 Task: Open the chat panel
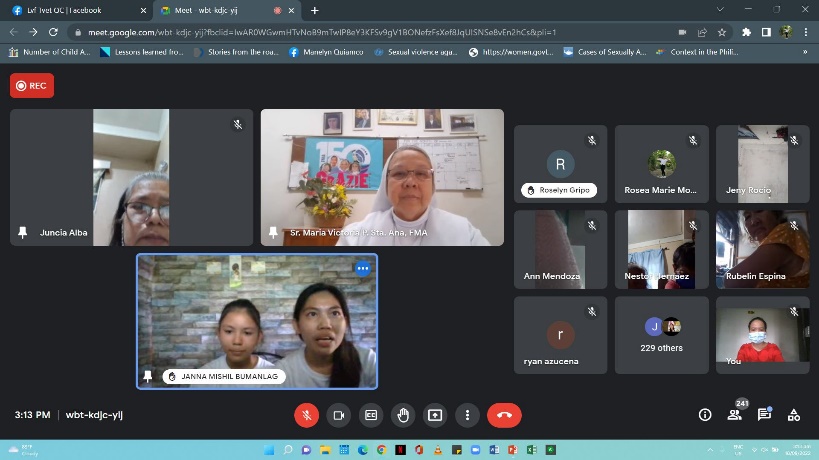point(764,415)
